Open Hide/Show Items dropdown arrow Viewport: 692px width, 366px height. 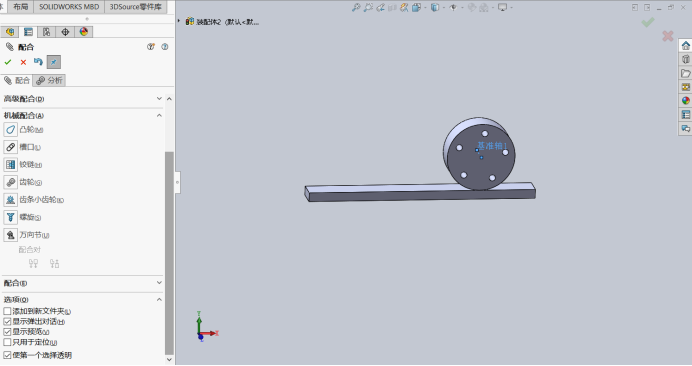[462, 8]
